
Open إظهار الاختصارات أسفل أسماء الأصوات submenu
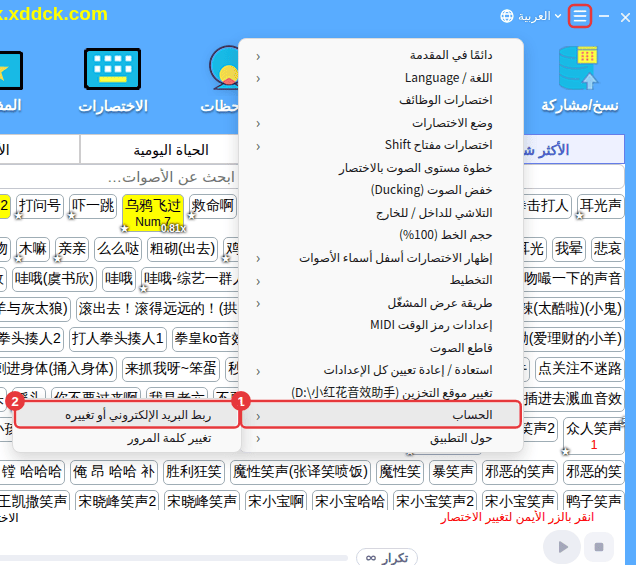[x=380, y=258]
